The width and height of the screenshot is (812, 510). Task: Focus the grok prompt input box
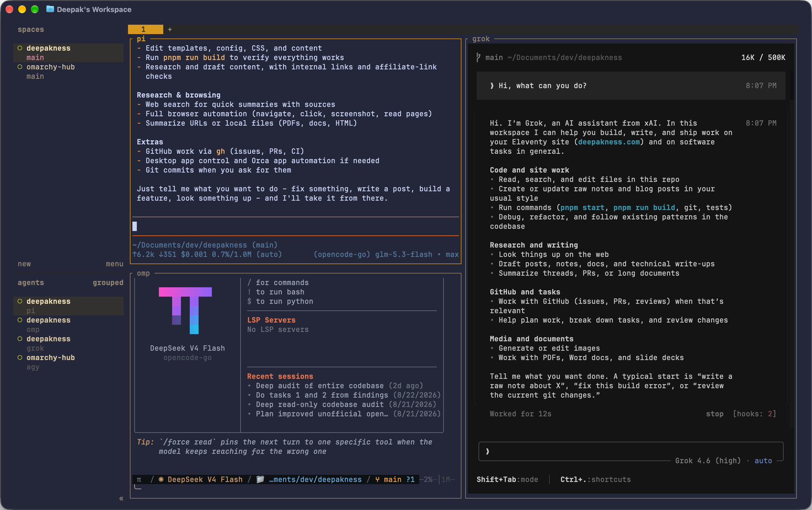631,451
